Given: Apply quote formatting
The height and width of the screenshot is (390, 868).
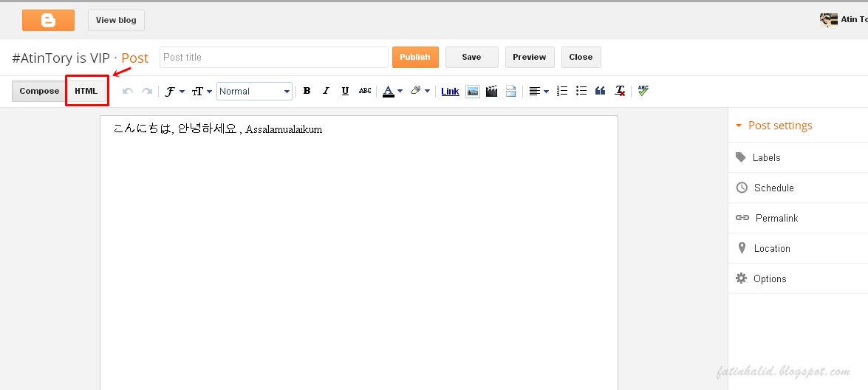Looking at the screenshot, I should click(x=600, y=92).
